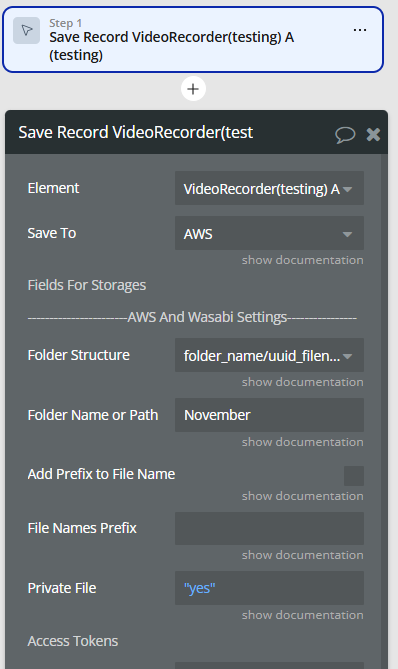Show documentation under Private File
This screenshot has height=669, width=398.
tap(302, 615)
